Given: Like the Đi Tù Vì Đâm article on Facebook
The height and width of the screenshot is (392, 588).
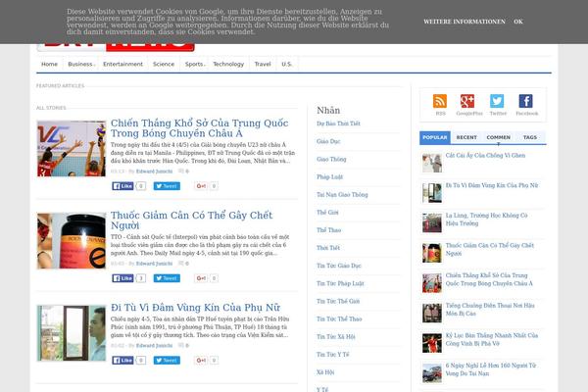Looking at the screenshot, I should point(122,361).
